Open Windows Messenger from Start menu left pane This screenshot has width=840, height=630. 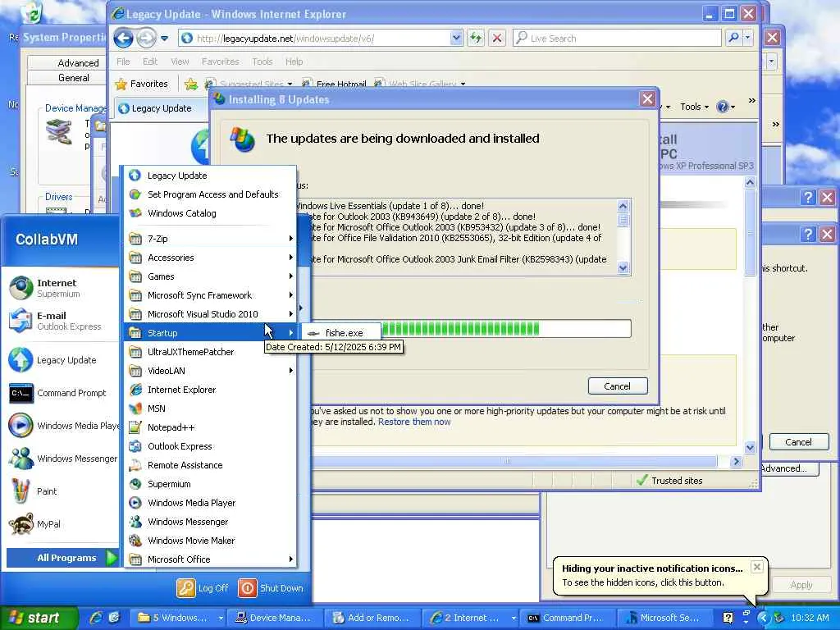point(62,458)
